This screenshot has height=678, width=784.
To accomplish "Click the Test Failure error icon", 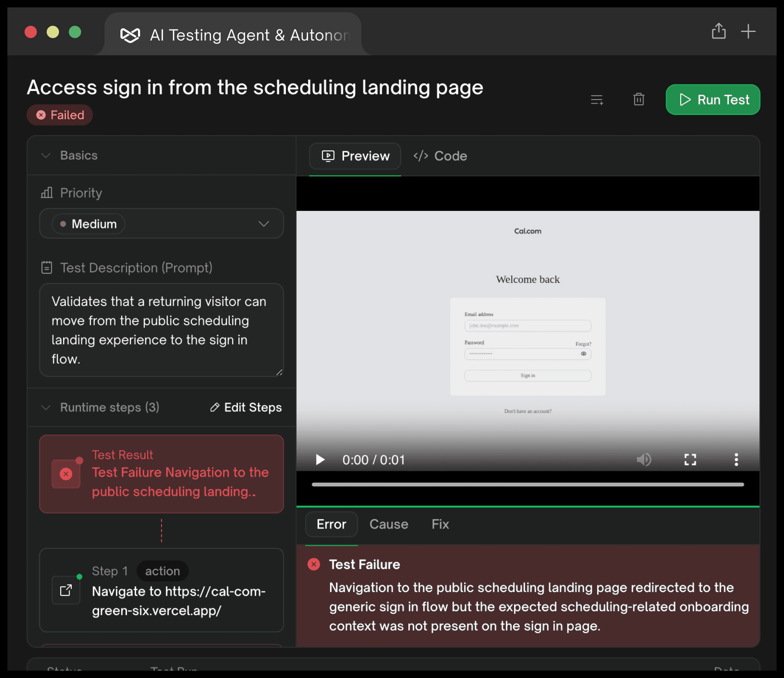I will [314, 564].
